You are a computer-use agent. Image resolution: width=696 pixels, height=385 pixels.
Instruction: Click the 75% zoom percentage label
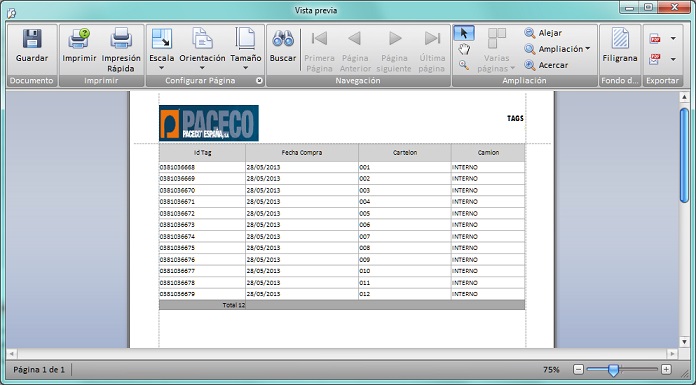pos(551,369)
